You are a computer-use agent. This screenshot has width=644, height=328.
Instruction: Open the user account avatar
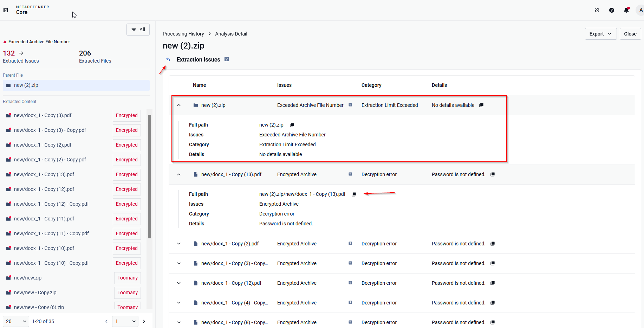(640, 10)
